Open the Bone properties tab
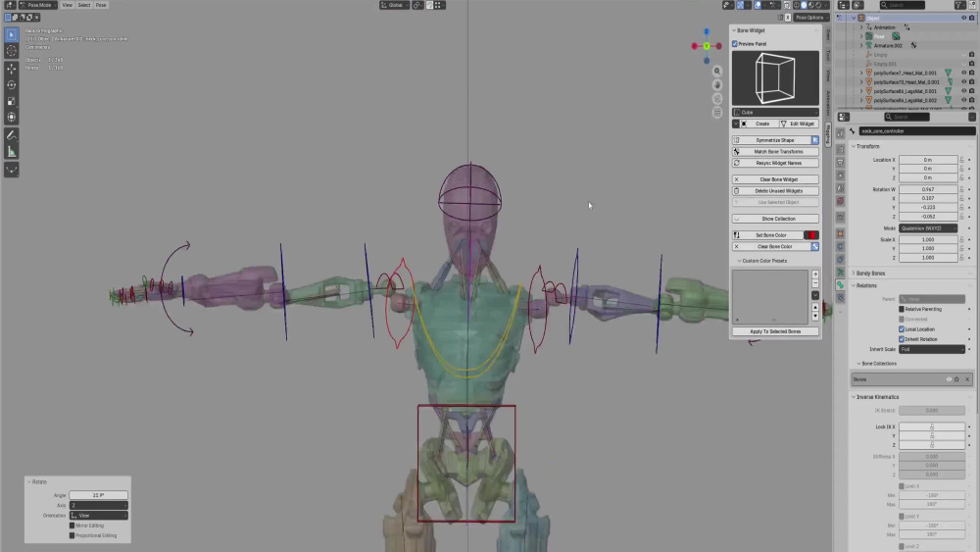 click(840, 285)
